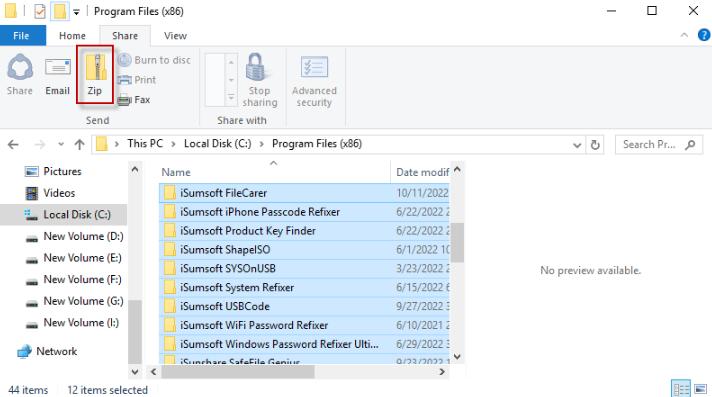Switch to the Home ribbon tab
This screenshot has height=397, width=712.
coord(72,35)
